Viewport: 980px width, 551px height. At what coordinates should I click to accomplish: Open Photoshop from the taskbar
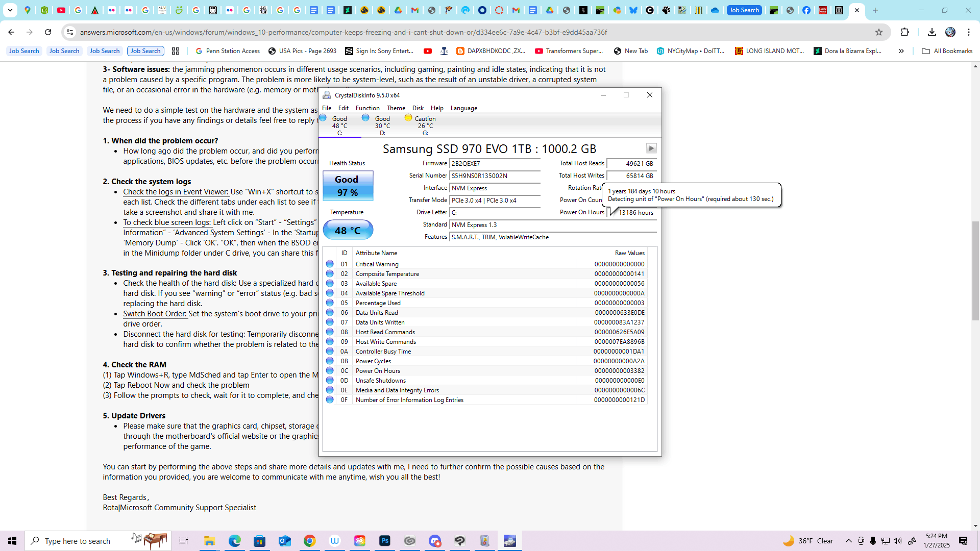click(x=384, y=541)
